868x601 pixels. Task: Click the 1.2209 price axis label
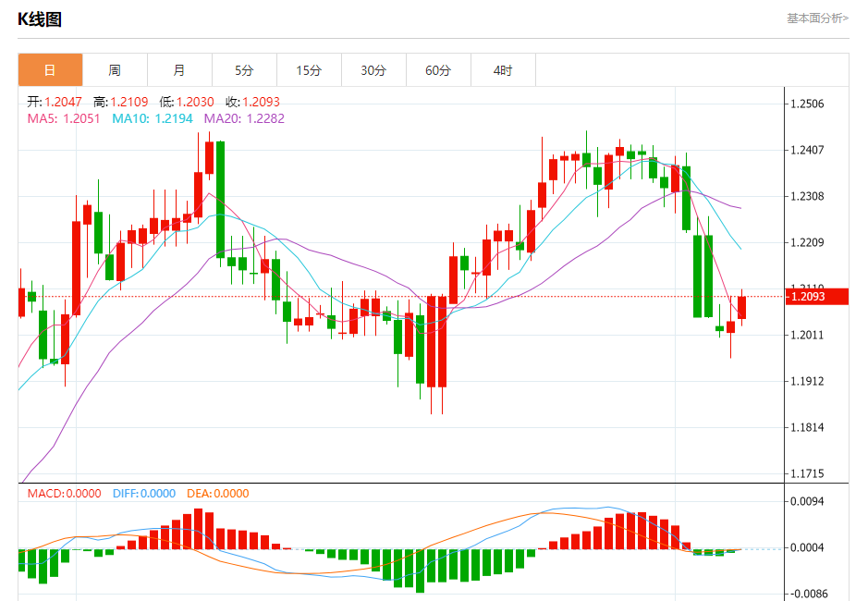pyautogui.click(x=807, y=242)
